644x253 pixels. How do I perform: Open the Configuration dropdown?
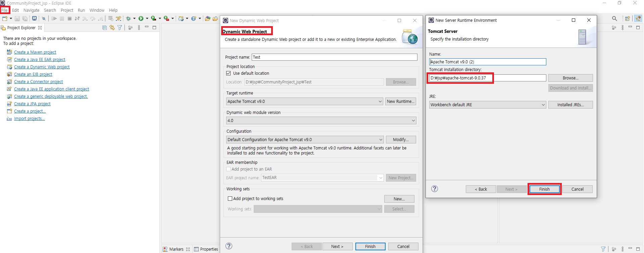click(x=305, y=139)
